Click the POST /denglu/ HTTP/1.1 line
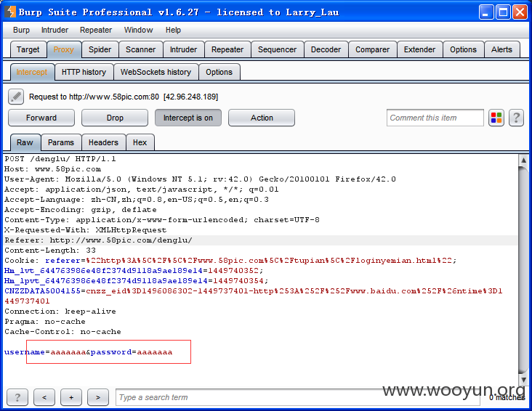This screenshot has height=411, width=532. coord(60,159)
